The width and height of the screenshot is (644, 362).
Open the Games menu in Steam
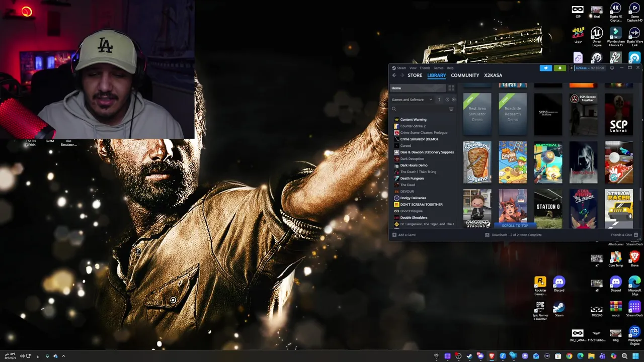tap(438, 68)
